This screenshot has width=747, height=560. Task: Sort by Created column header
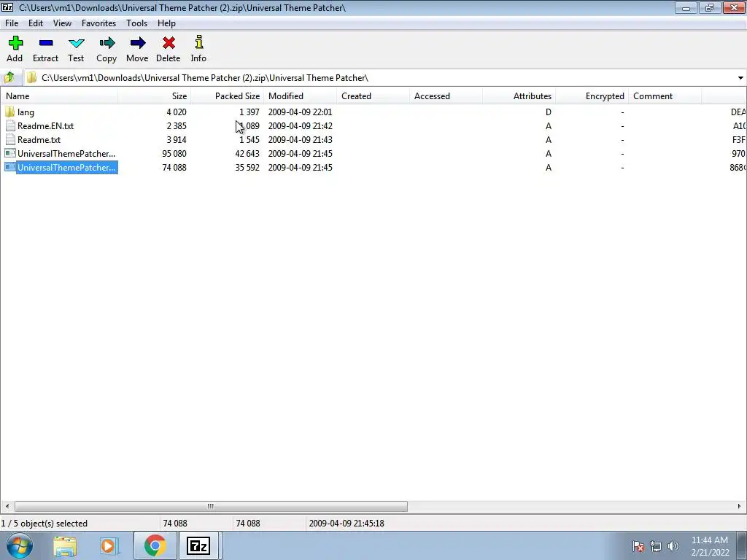373,96
